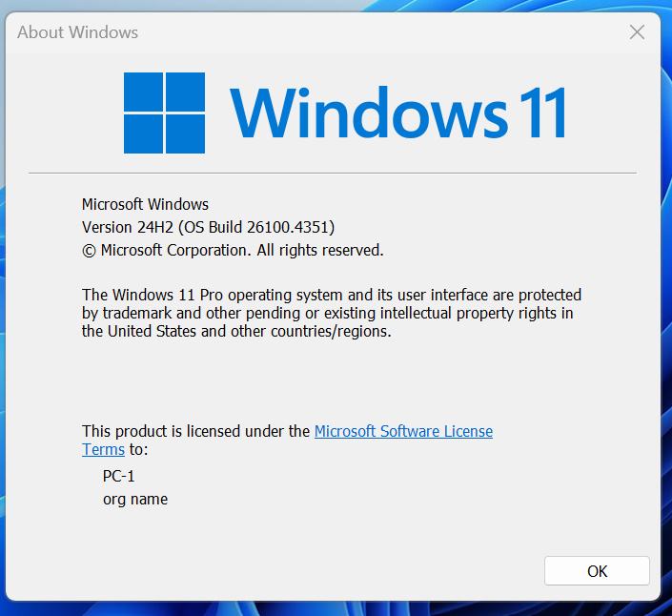The height and width of the screenshot is (616, 672).
Task: Click the Windows logo icon
Action: pos(164,113)
